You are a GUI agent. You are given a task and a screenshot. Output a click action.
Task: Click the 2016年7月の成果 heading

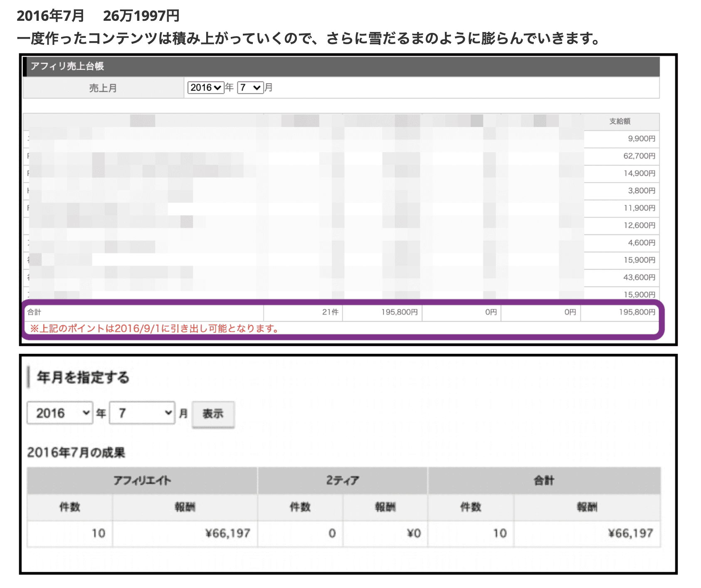pyautogui.click(x=76, y=452)
